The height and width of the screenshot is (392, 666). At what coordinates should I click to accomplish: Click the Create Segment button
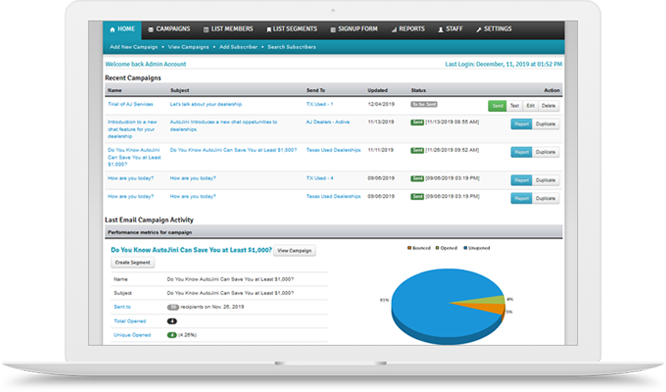pos(133,262)
